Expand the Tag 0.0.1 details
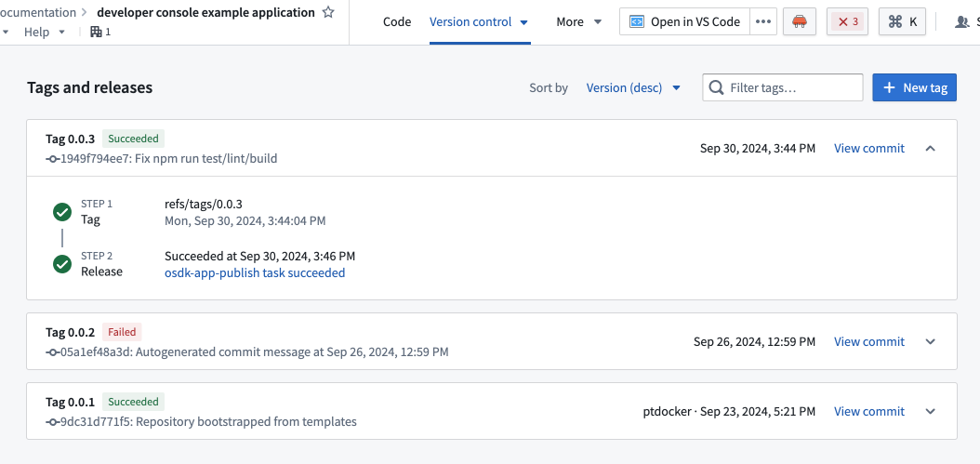This screenshot has width=980, height=464. tap(931, 412)
